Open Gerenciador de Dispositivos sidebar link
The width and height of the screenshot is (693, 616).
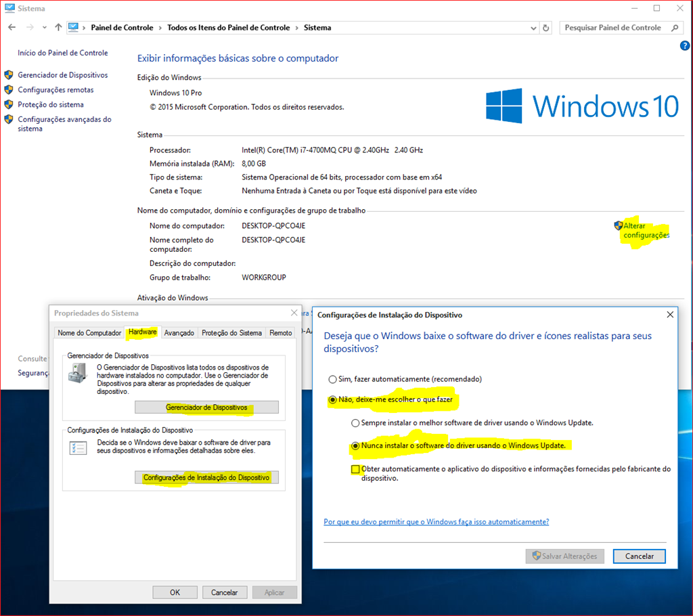coord(63,75)
